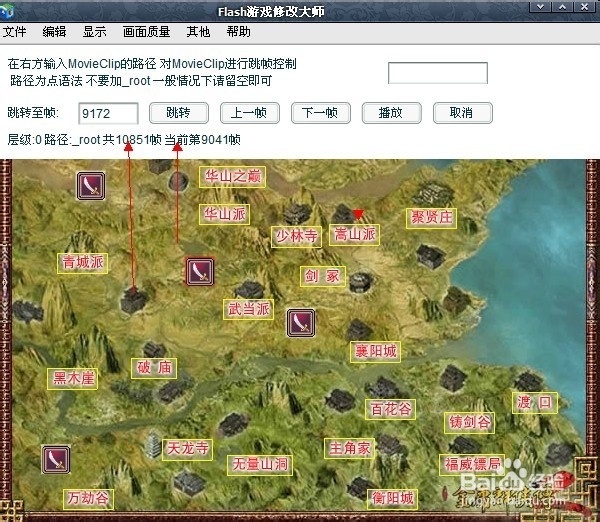Click the sword icon above 万劫谷

point(56,459)
